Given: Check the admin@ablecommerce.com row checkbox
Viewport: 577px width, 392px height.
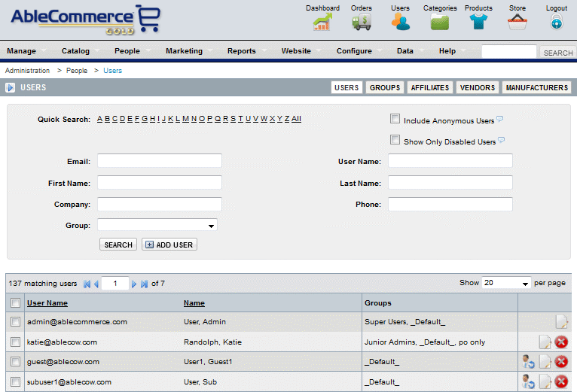Looking at the screenshot, I should 16,322.
